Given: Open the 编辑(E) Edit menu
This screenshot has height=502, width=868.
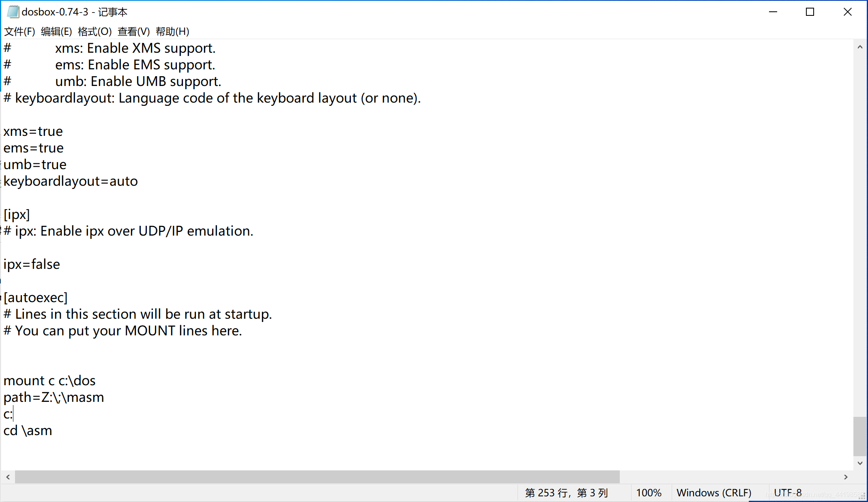Looking at the screenshot, I should 56,31.
